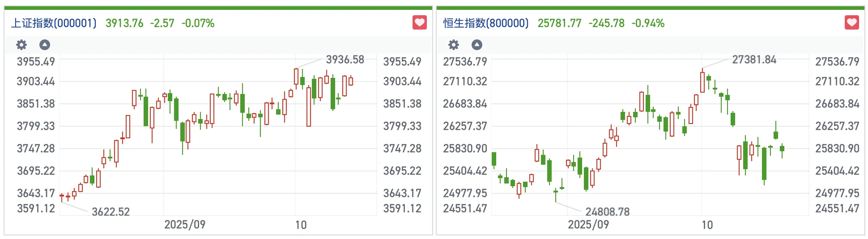Open settings gear for 恒生指数 chart
This screenshot has width=868, height=239.
[x=454, y=45]
